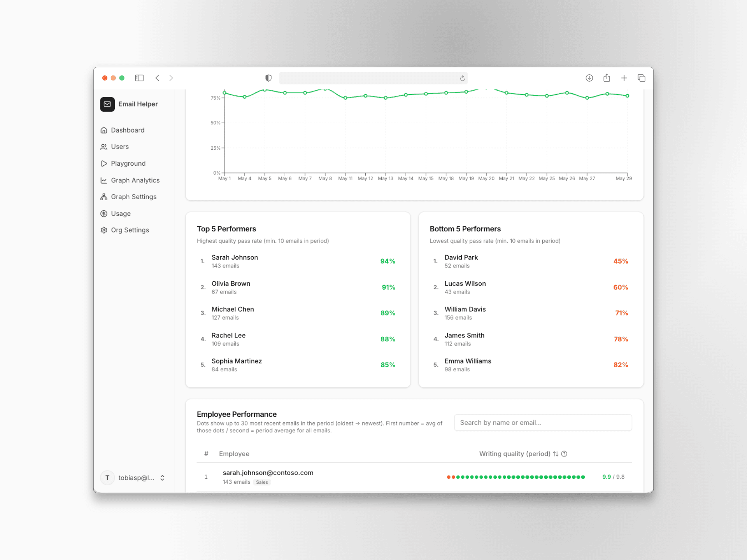Select Rachel Lee performer row
This screenshot has width=747, height=560.
298,339
